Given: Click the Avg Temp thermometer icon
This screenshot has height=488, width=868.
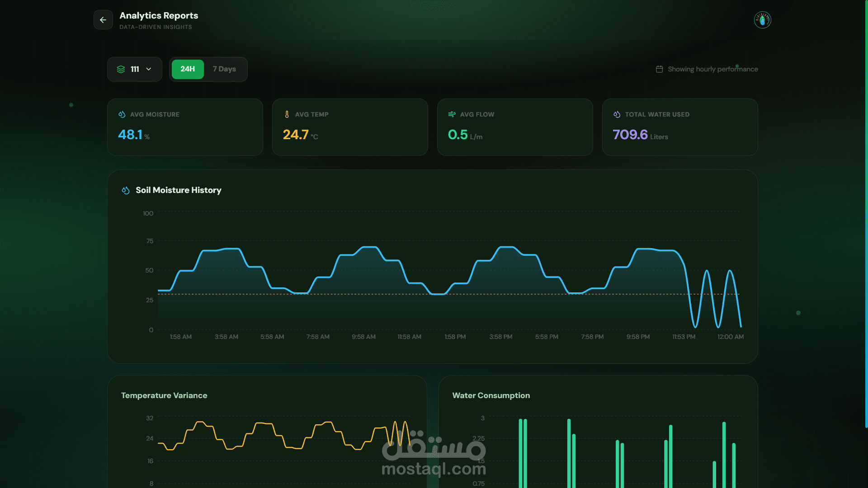Looking at the screenshot, I should pyautogui.click(x=287, y=114).
